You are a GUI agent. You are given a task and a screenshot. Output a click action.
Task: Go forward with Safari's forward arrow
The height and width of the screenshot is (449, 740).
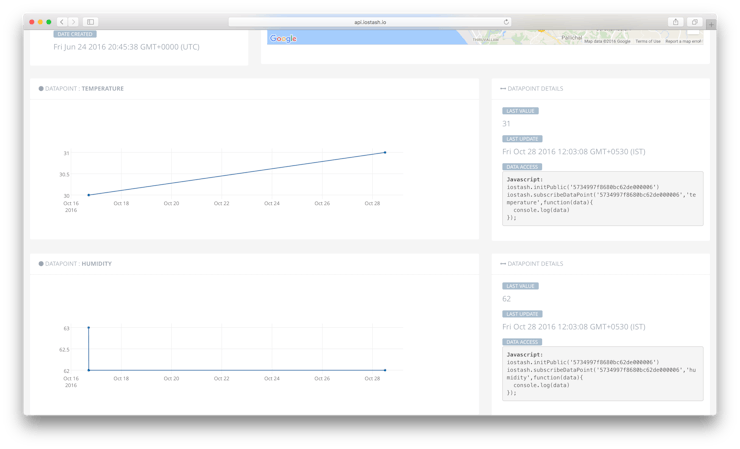[x=73, y=22]
